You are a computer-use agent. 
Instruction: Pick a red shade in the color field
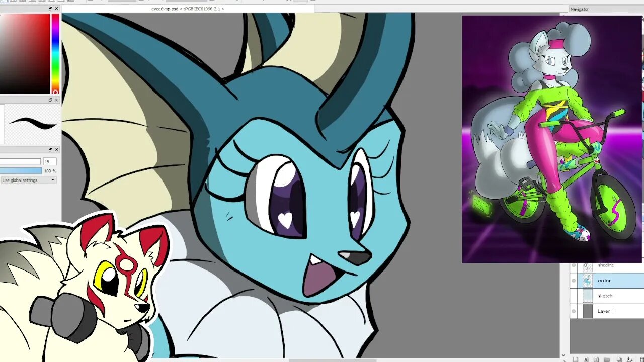[x=25, y=53]
